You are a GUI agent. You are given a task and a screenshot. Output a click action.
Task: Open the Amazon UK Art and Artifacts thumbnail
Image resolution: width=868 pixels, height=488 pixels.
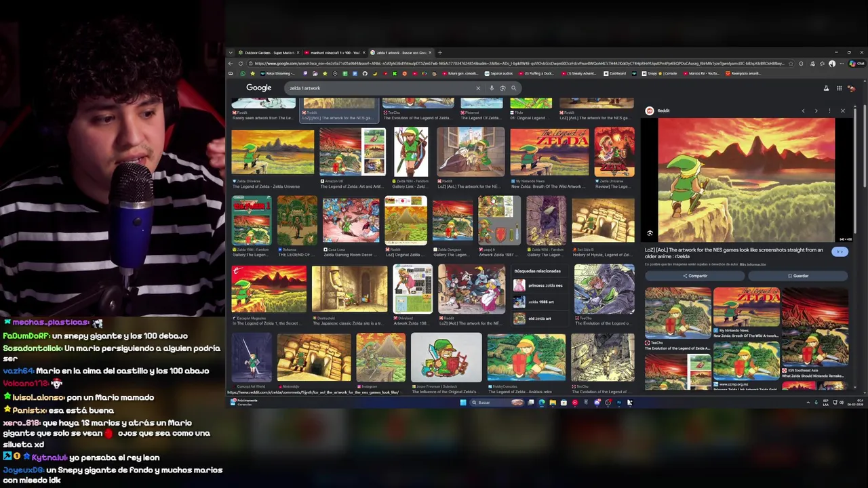pyautogui.click(x=353, y=153)
